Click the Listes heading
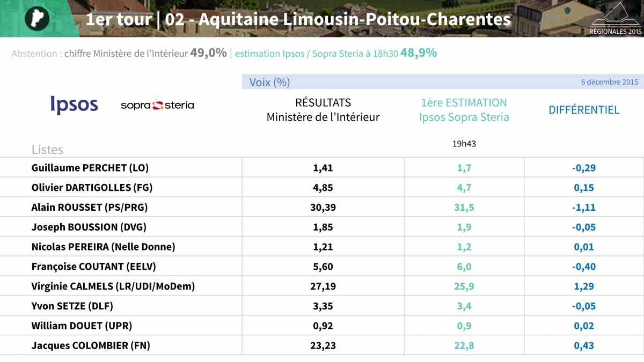This screenshot has width=644, height=362. coord(47,150)
